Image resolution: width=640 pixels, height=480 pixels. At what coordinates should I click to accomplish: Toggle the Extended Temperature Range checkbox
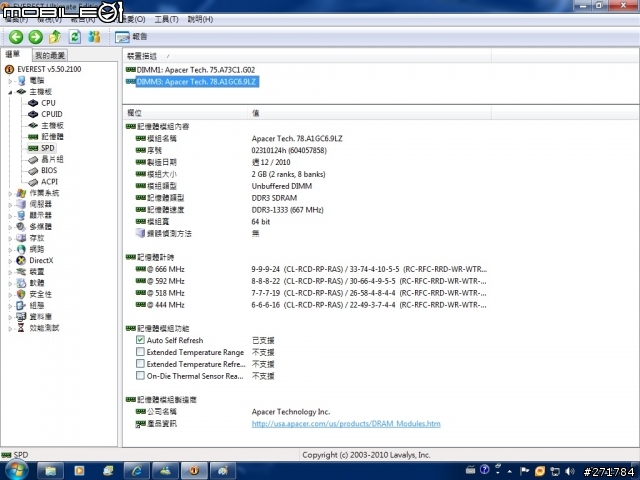tap(140, 351)
